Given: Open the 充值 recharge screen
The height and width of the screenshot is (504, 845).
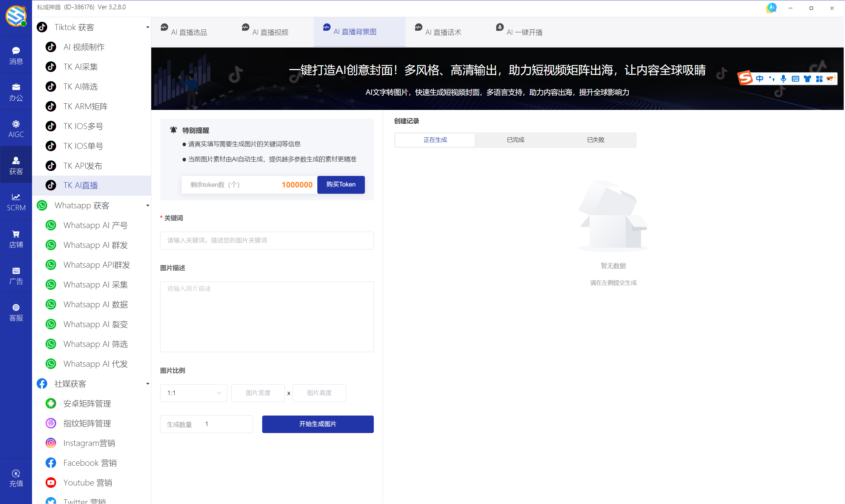Looking at the screenshot, I should pyautogui.click(x=16, y=478).
